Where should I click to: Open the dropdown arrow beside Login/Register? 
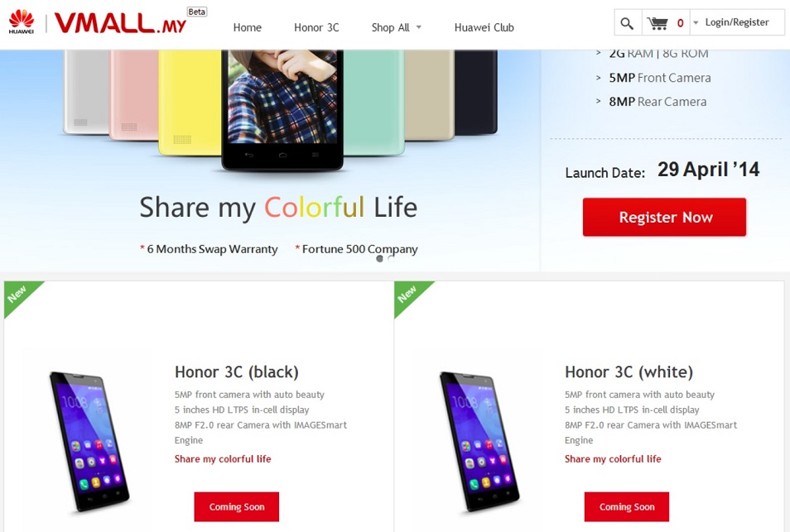point(696,22)
